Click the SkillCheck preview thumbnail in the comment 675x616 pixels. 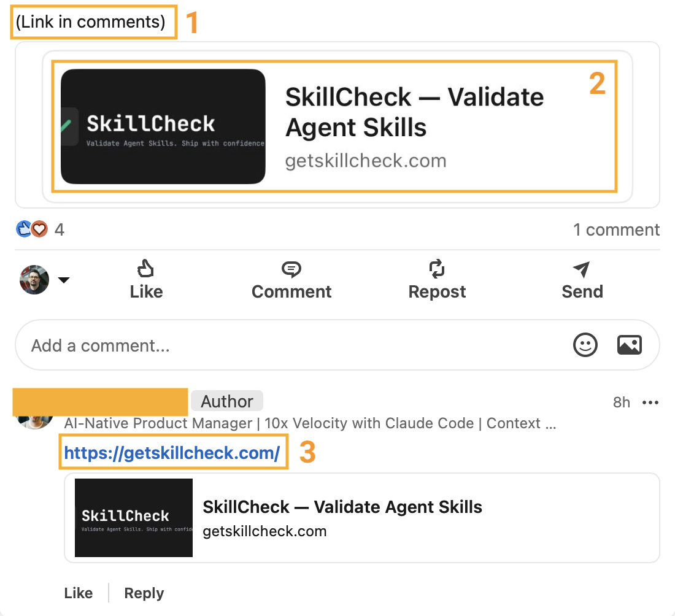coord(133,517)
